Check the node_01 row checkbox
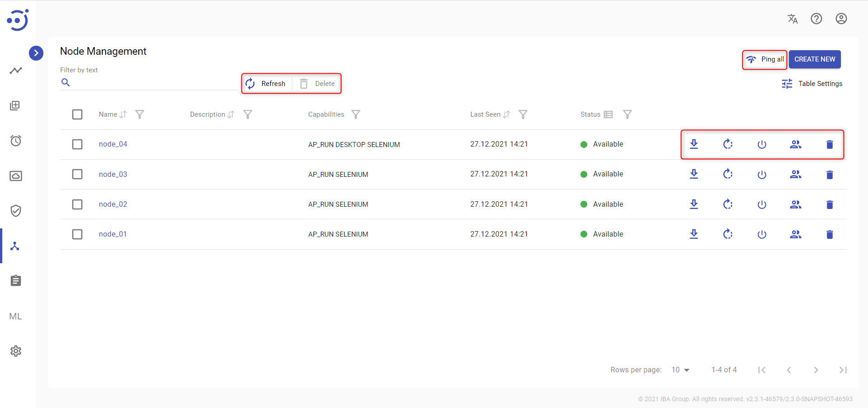This screenshot has width=868, height=408. [77, 234]
